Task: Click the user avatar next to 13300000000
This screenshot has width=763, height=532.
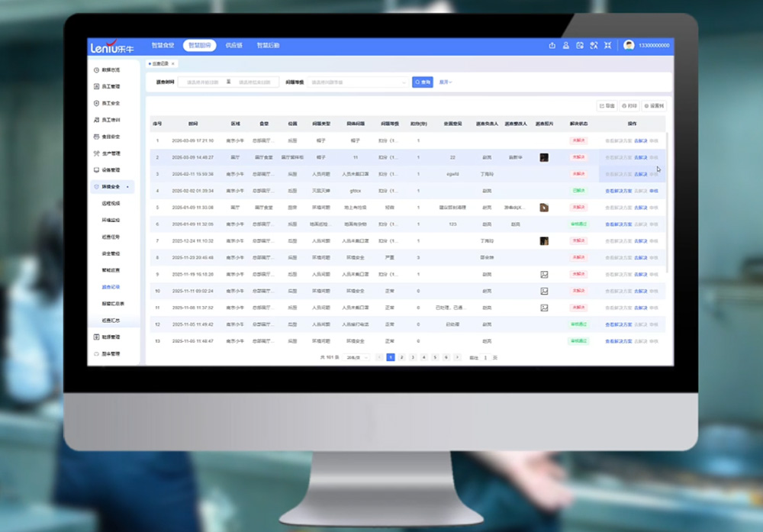Action: click(629, 45)
